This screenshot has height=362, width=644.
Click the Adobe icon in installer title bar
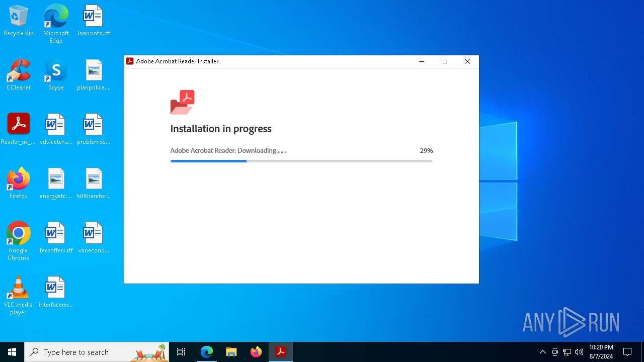(130, 61)
